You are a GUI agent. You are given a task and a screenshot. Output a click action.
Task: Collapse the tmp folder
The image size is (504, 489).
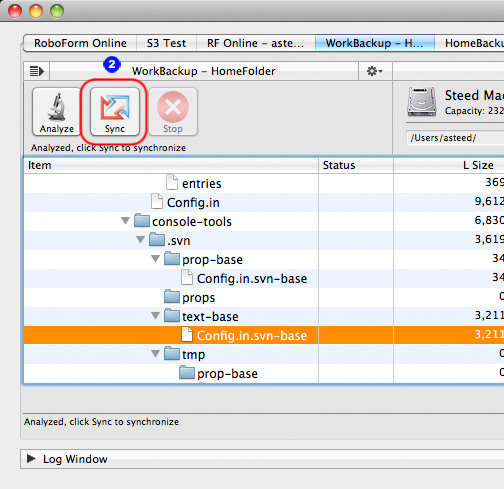(155, 353)
